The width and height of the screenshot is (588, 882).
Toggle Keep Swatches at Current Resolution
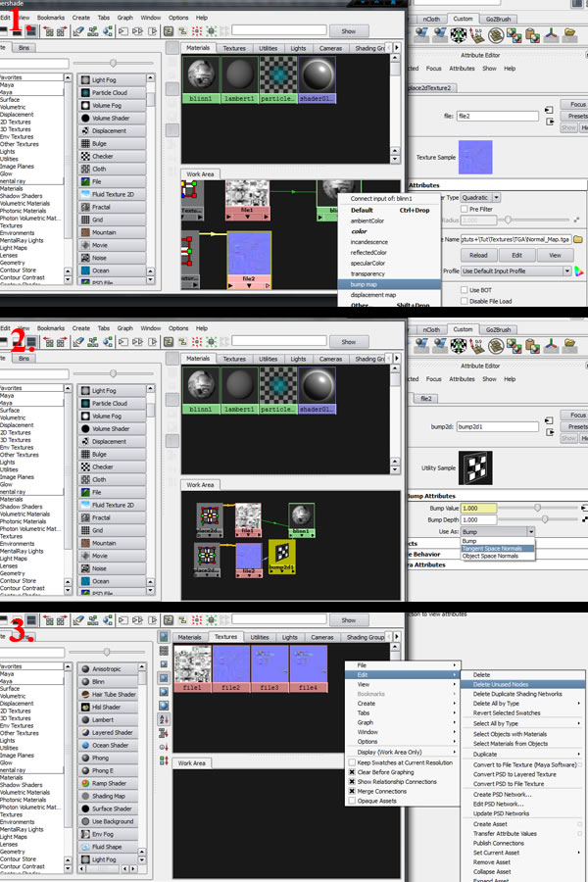pos(352,762)
